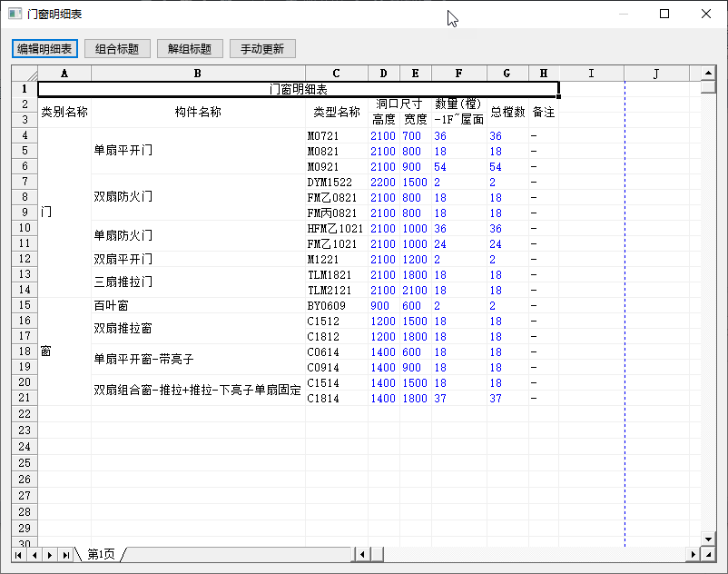Image resolution: width=728 pixels, height=574 pixels.
Task: Click the 双扇组合窗-推拉+推拉-下亮子单扇固定 cell
Action: point(198,391)
